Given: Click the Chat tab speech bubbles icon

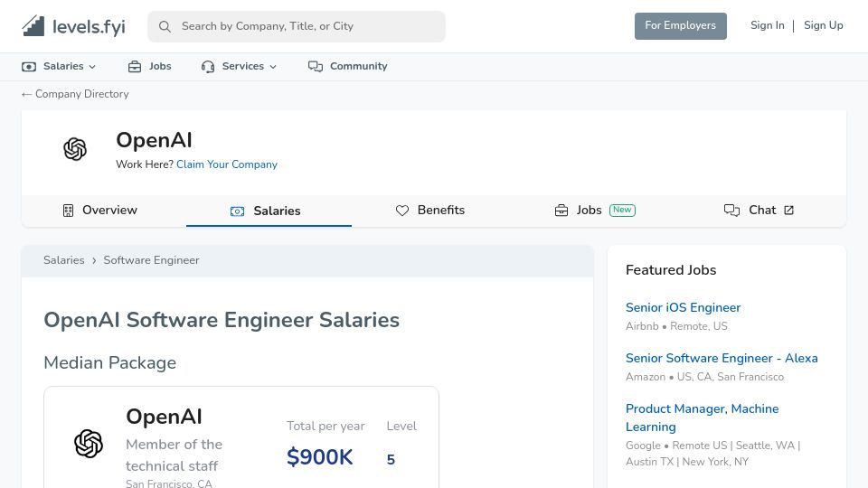Looking at the screenshot, I should pyautogui.click(x=731, y=211).
